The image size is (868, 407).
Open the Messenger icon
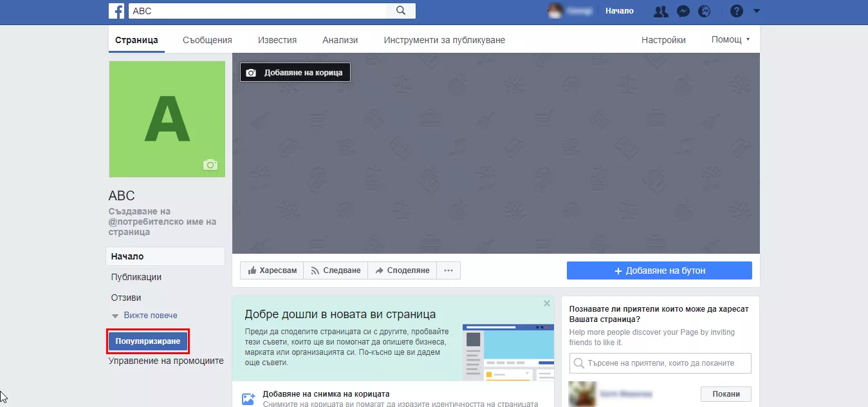pos(684,11)
